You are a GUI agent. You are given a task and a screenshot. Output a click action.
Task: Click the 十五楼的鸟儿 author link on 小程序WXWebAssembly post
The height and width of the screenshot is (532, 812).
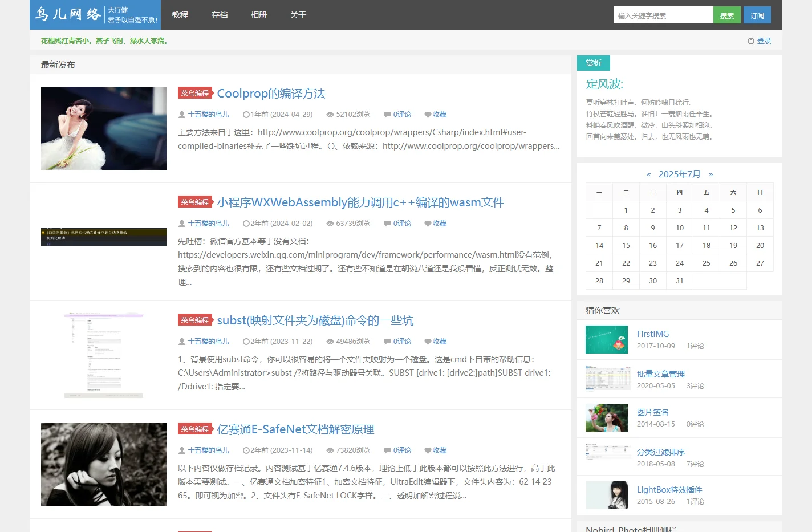(209, 224)
